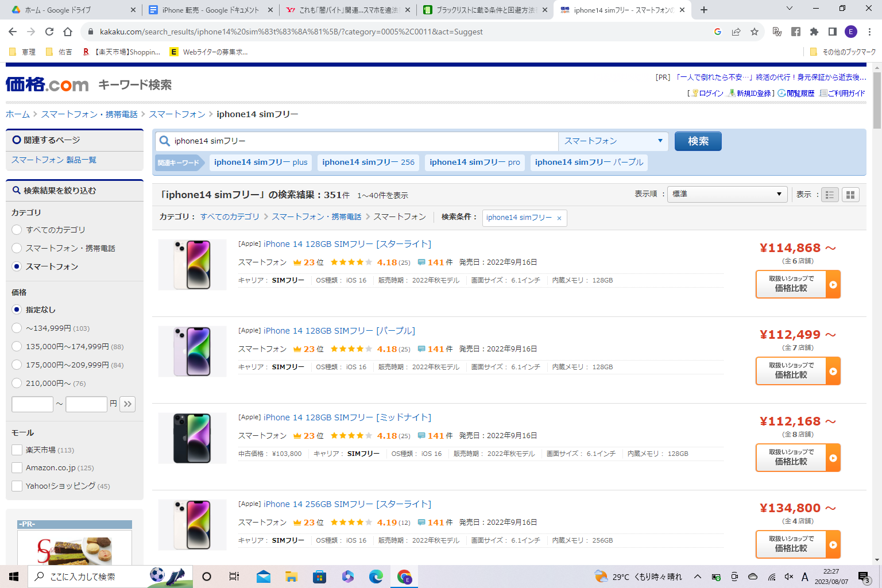Open その他のブックマーク folder
Image resolution: width=882 pixels, height=588 pixels.
click(842, 52)
